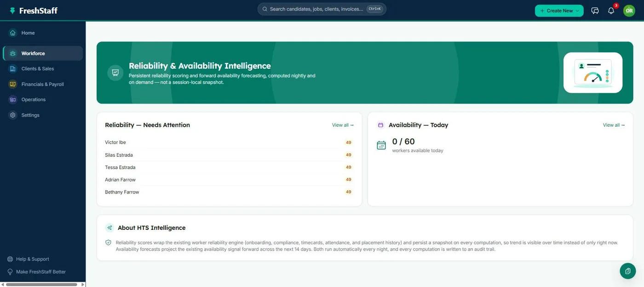Expand the Create New dropdown
Screen dimensions: 644x287
click(x=559, y=11)
